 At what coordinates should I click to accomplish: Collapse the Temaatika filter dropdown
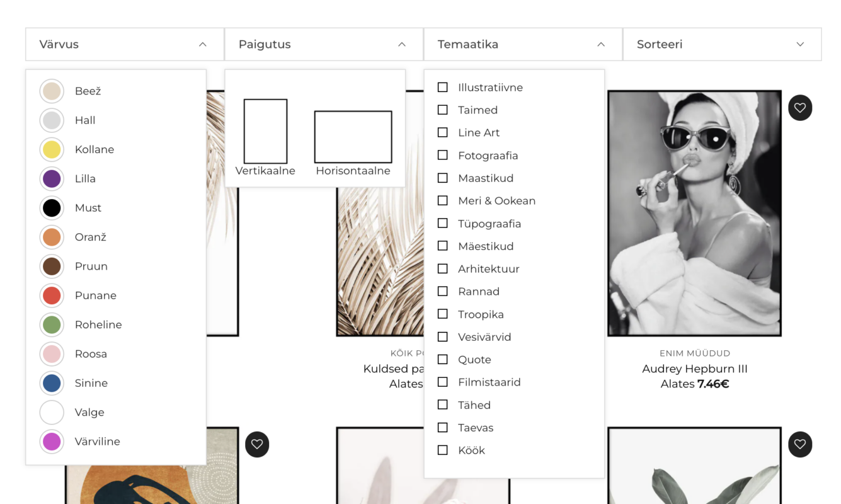[523, 44]
